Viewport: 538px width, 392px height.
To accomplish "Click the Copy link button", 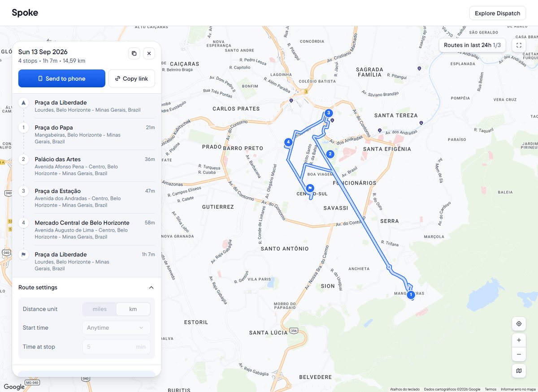I will (132, 78).
